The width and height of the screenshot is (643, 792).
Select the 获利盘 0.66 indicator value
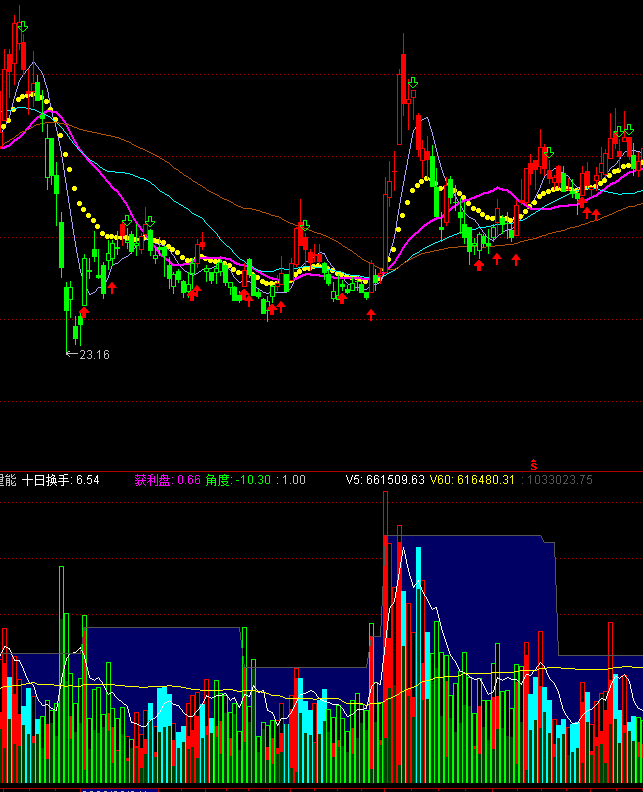(168, 480)
